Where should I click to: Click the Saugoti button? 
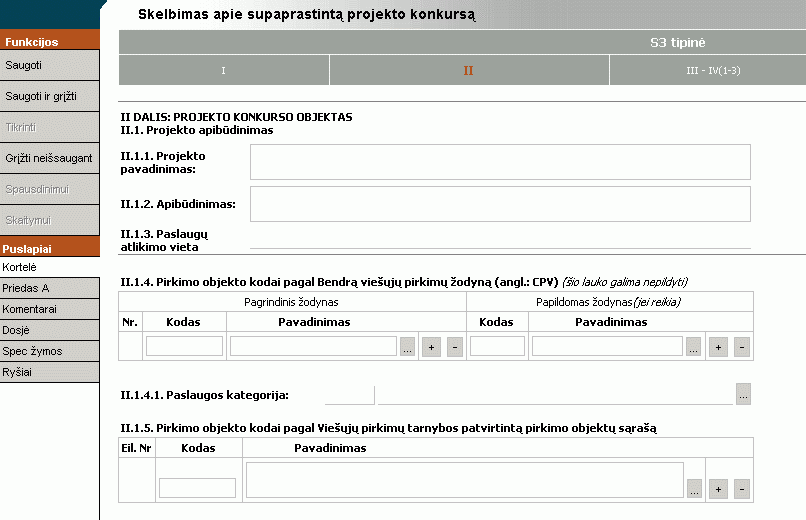click(x=49, y=65)
